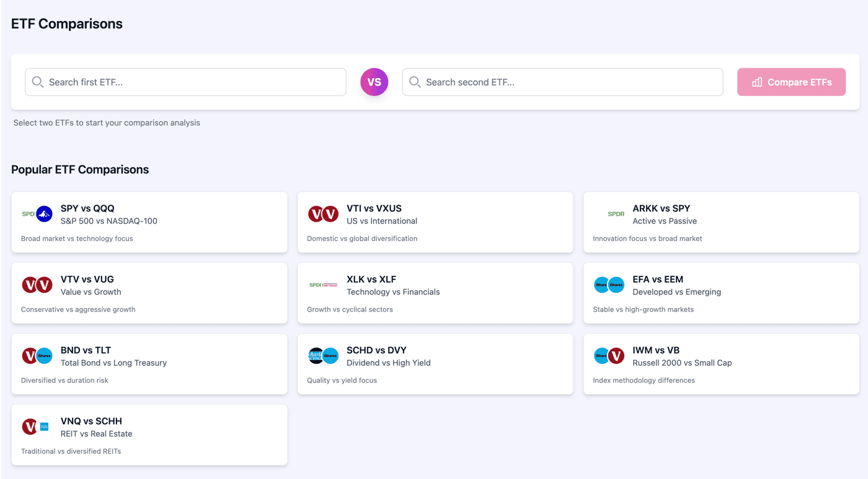868x479 pixels.
Task: Click 'Total Bond vs Long Treasury' subtitle
Action: pyautogui.click(x=113, y=363)
